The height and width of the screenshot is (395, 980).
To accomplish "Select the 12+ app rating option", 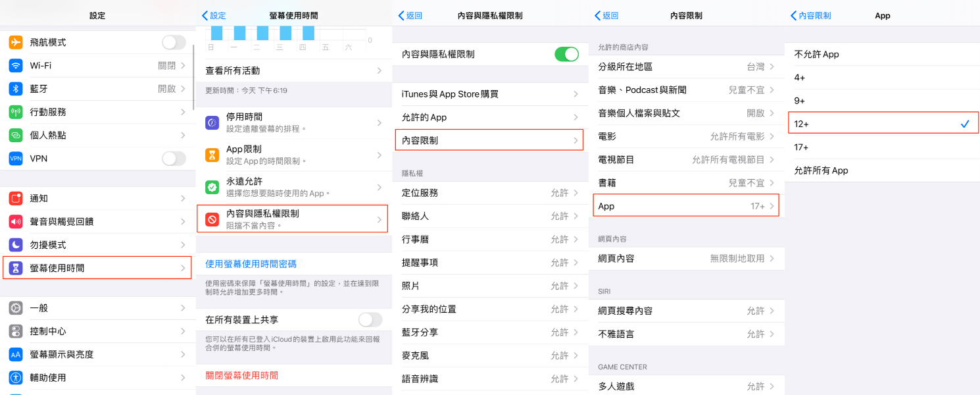I will [x=883, y=124].
